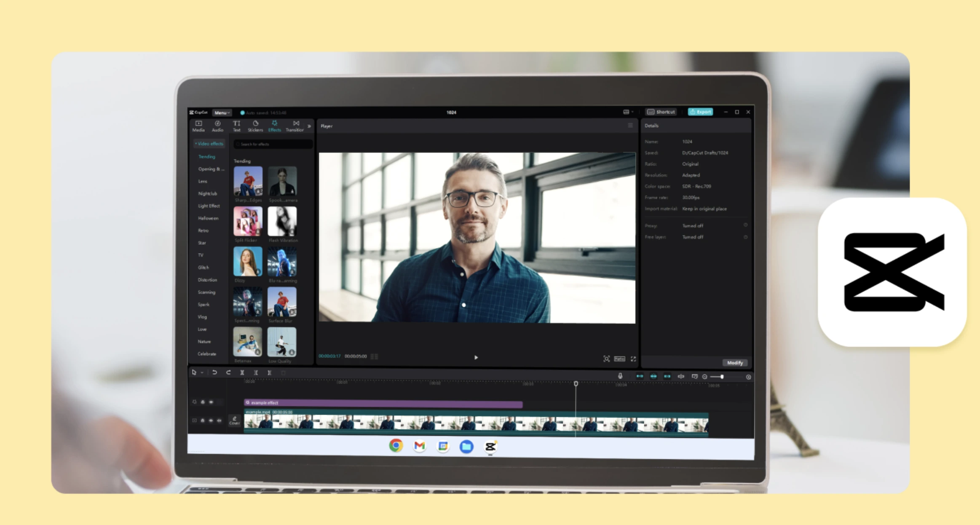Select the Halloween effects category
Image resolution: width=980 pixels, height=525 pixels.
pos(208,218)
